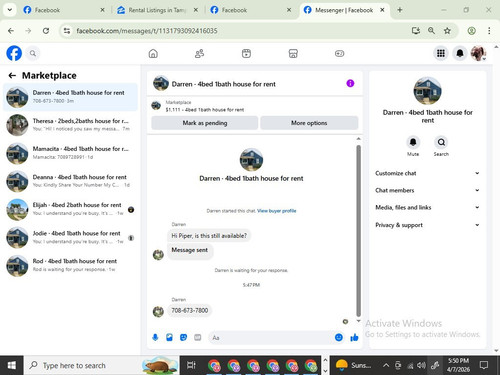Open the emoji picker in message box
The height and width of the screenshot is (375, 500).
coord(339,338)
